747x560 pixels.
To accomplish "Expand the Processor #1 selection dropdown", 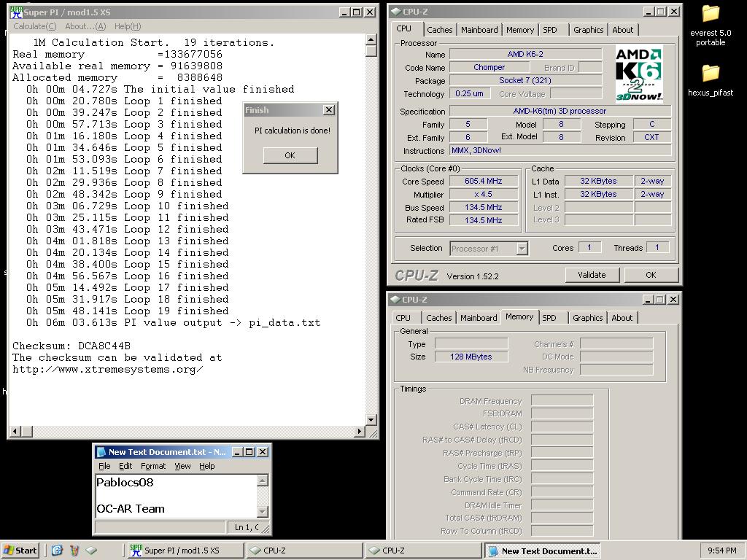I will coord(522,249).
